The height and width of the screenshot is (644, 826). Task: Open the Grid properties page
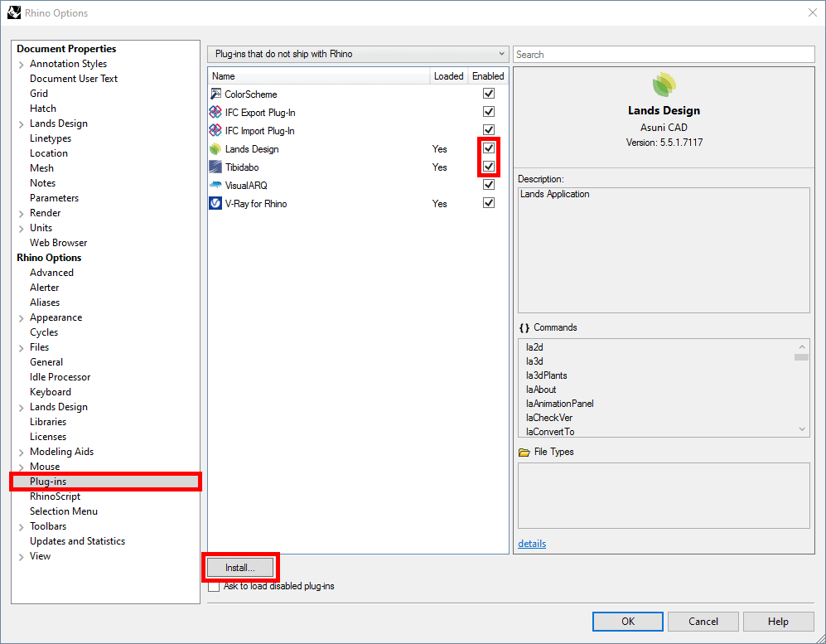pos(39,94)
